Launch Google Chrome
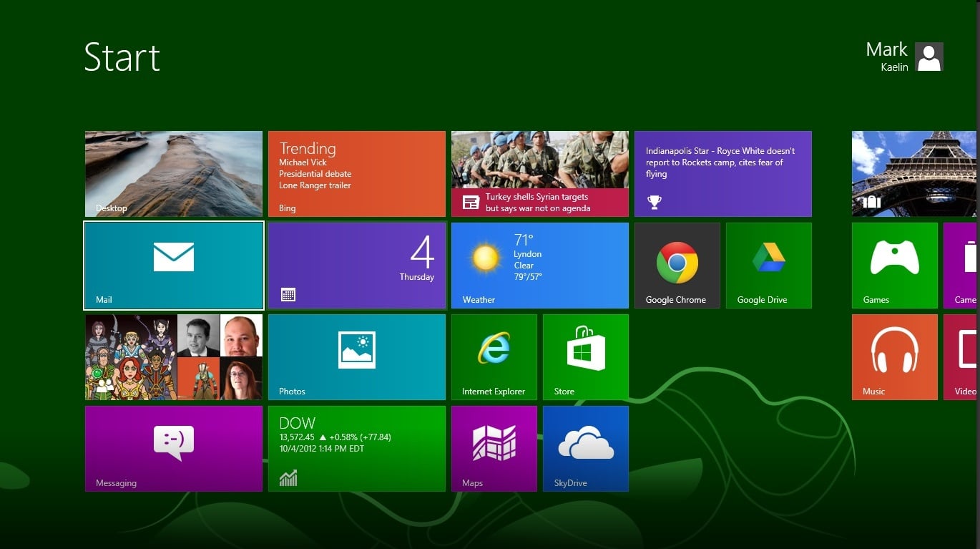 677,266
